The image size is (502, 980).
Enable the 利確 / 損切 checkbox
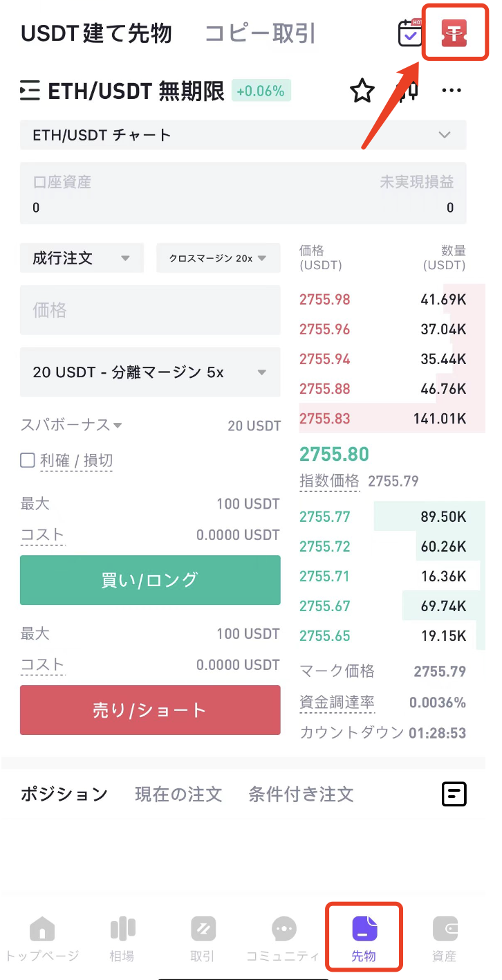28,460
